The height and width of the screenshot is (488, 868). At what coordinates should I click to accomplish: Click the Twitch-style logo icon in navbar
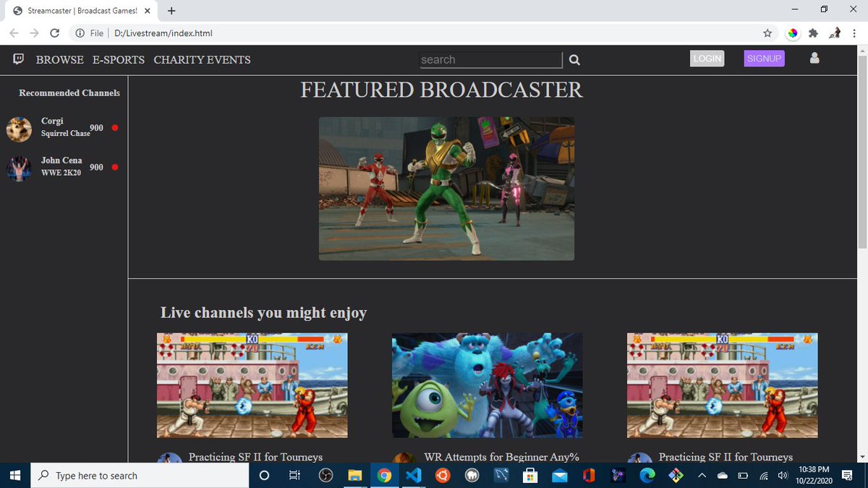tap(19, 59)
